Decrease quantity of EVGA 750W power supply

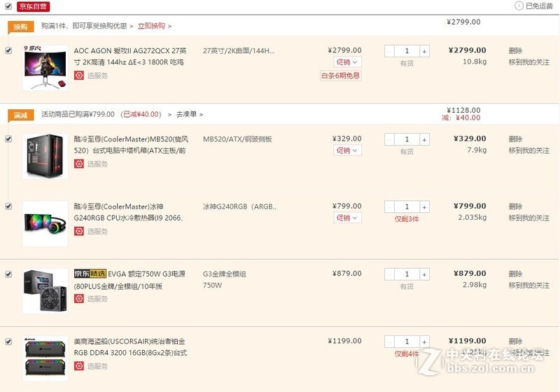tap(389, 274)
